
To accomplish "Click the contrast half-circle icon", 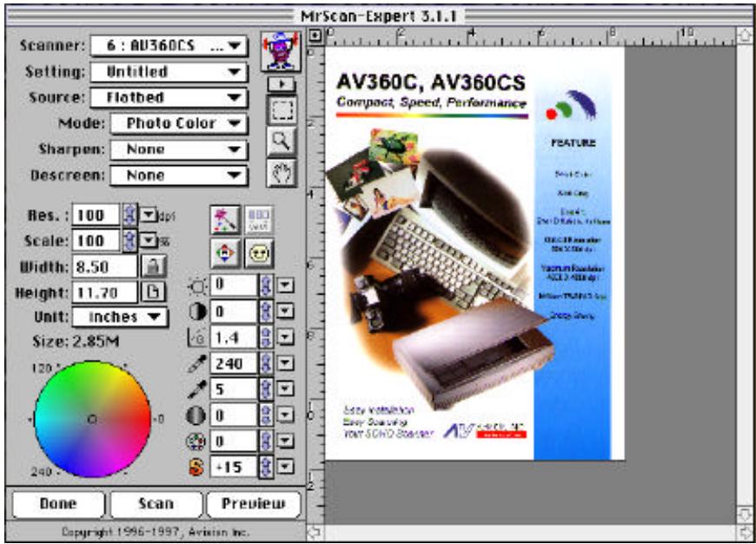I will click(x=197, y=312).
